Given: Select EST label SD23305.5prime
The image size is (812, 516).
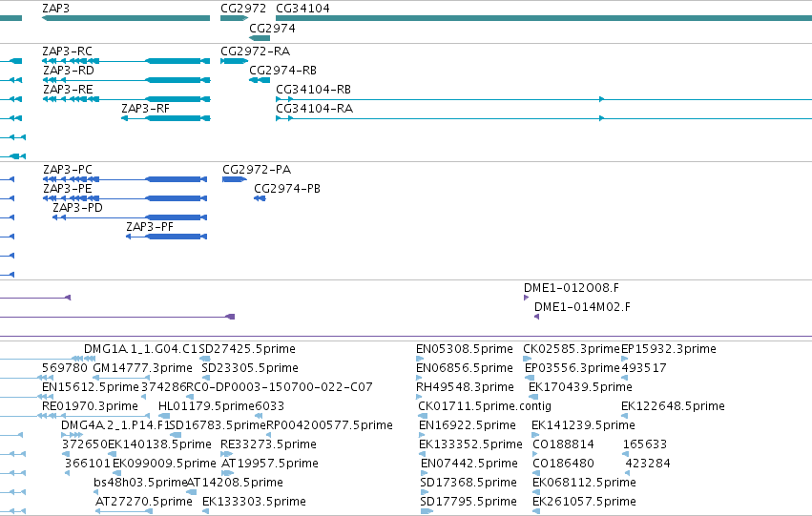Looking at the screenshot, I should click(x=250, y=368).
